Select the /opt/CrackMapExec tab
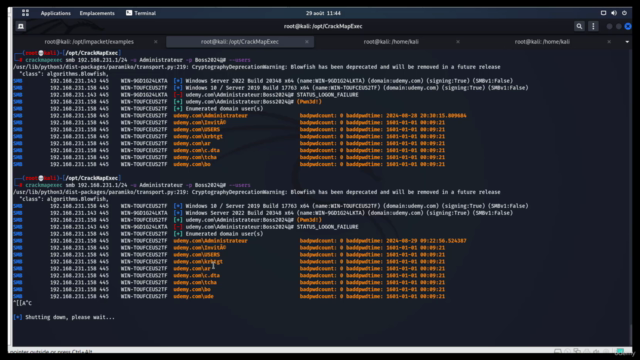The width and height of the screenshot is (640, 360). tap(240, 42)
